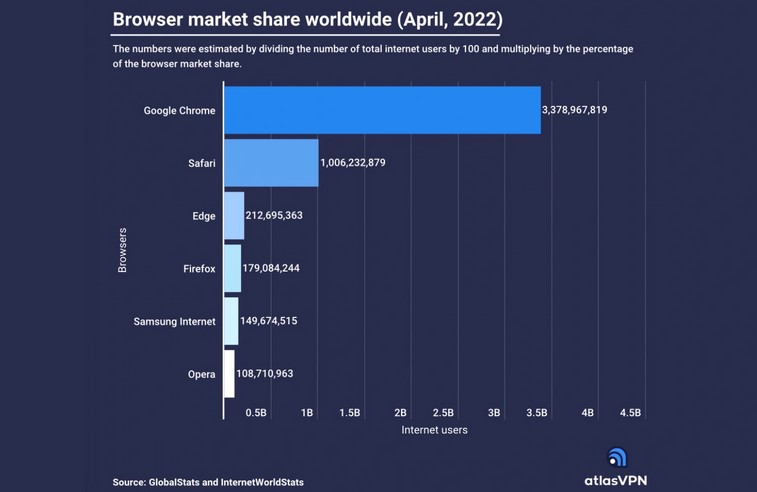Viewport: 757px width, 492px height.
Task: Click the Google Chrome axis label
Action: [179, 110]
